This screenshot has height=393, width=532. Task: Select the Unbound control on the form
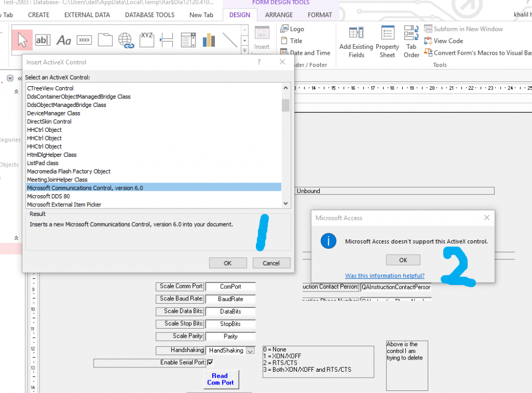[395, 191]
